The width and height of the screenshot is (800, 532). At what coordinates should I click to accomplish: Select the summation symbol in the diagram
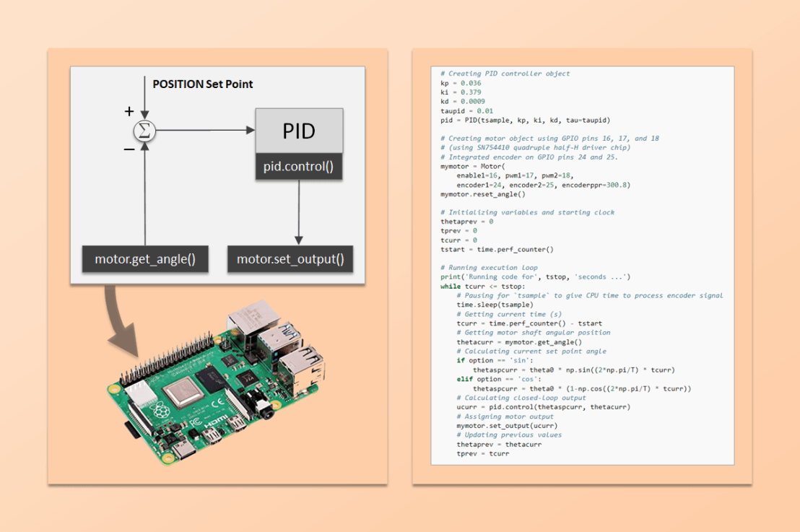point(144,131)
